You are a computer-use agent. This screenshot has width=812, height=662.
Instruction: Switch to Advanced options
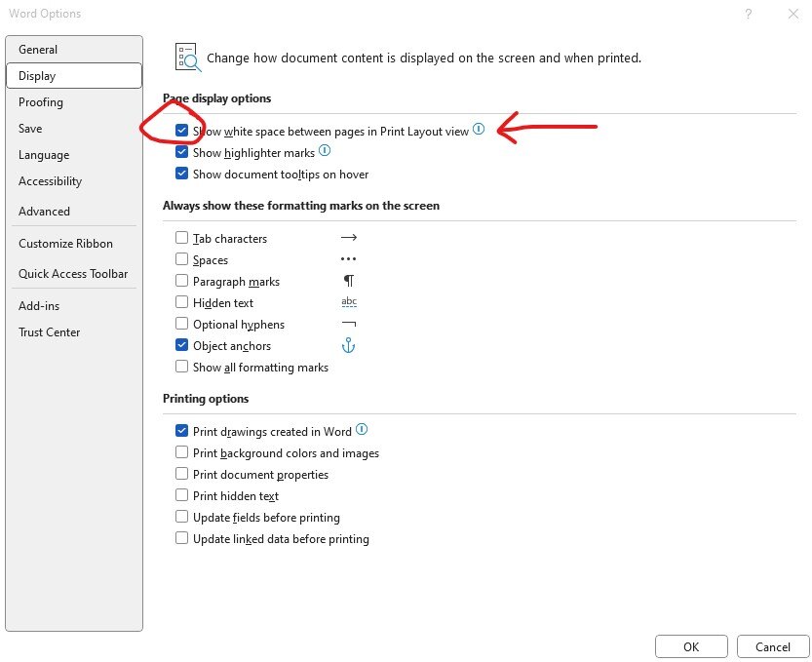73,212
